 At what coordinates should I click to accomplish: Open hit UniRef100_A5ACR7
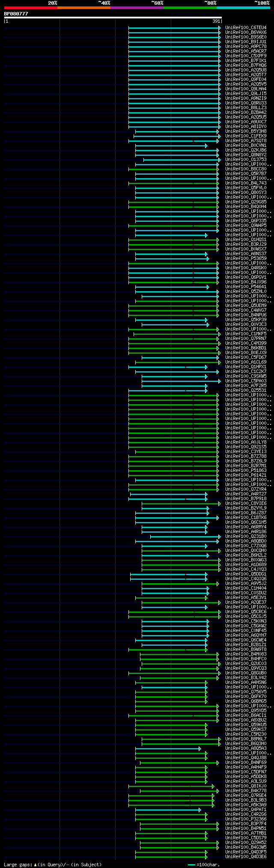point(246,51)
